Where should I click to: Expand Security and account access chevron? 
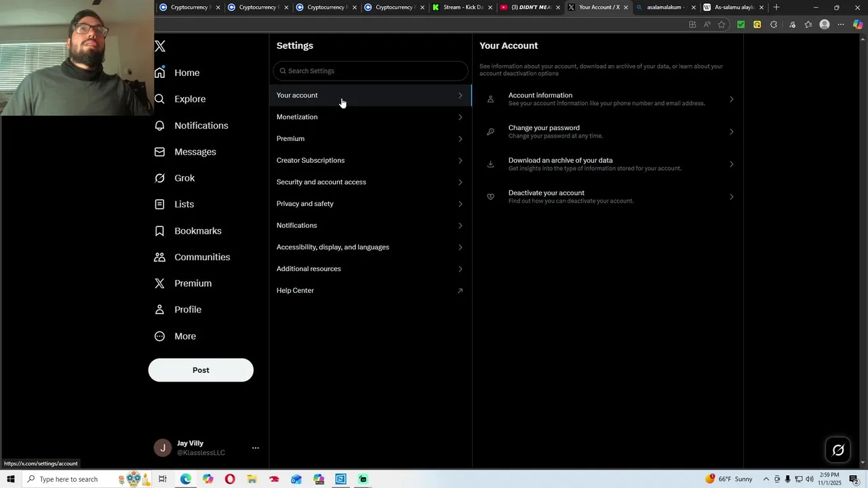click(460, 182)
